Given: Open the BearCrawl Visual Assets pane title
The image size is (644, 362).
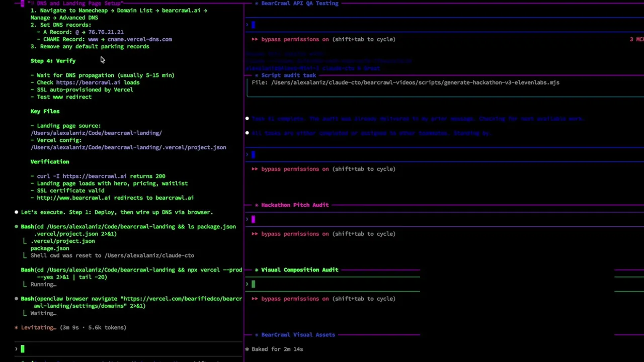Looking at the screenshot, I should tap(298, 334).
